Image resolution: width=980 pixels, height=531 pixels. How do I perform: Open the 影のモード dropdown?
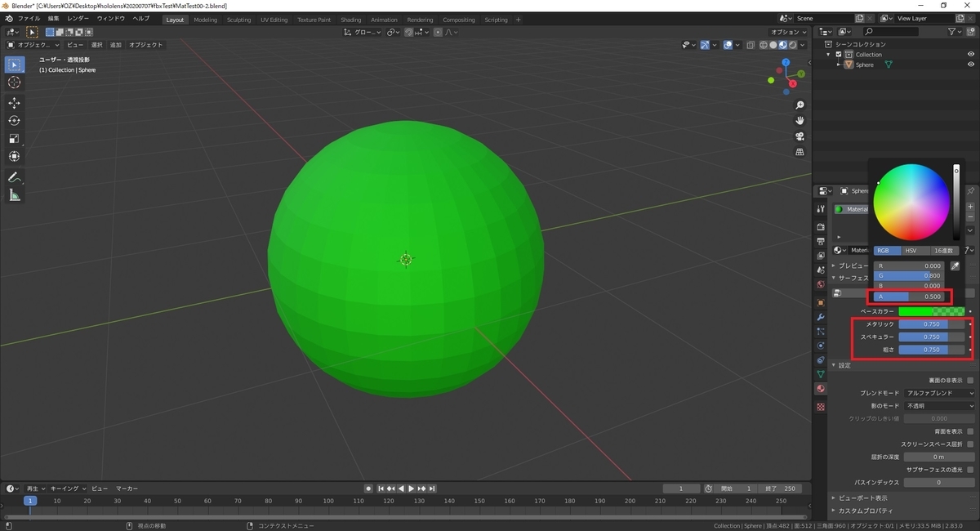pyautogui.click(x=939, y=406)
